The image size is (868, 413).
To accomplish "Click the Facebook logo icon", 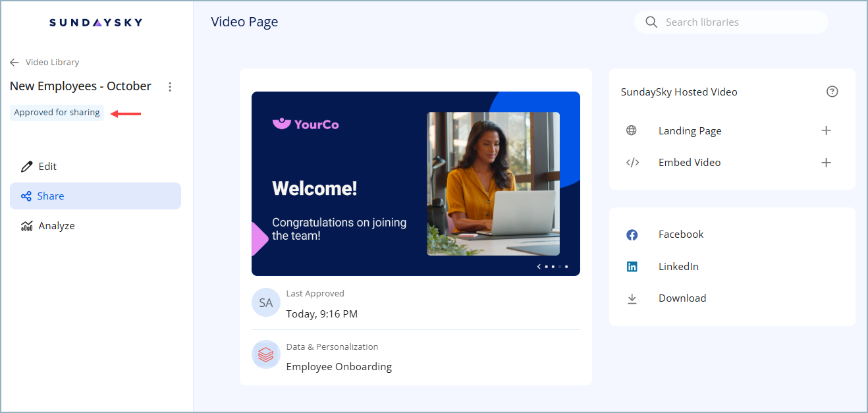I will 632,234.
